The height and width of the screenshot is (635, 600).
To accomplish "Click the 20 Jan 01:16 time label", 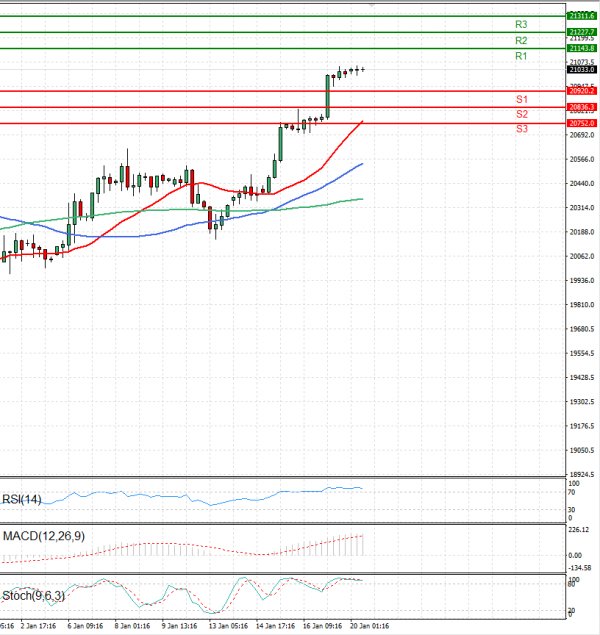I will (x=369, y=626).
